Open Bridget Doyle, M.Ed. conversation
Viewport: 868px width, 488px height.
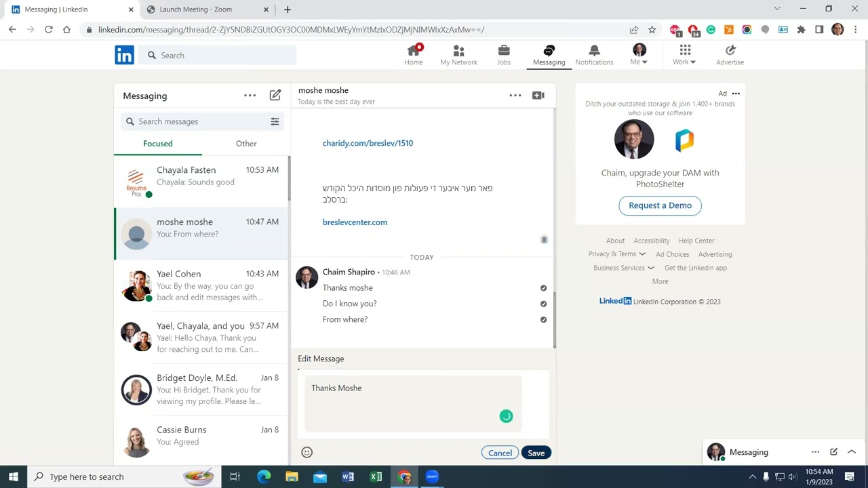(201, 389)
